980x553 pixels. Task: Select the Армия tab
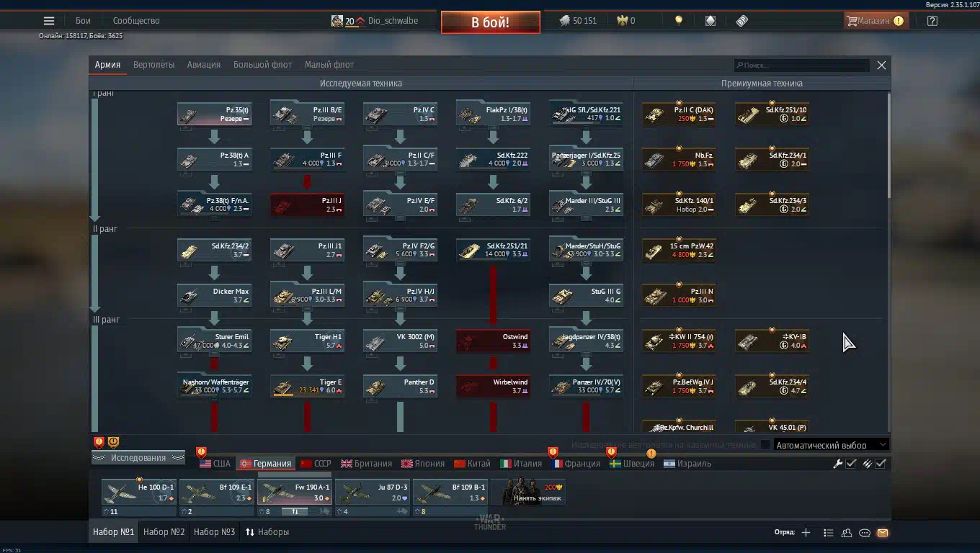pyautogui.click(x=107, y=65)
